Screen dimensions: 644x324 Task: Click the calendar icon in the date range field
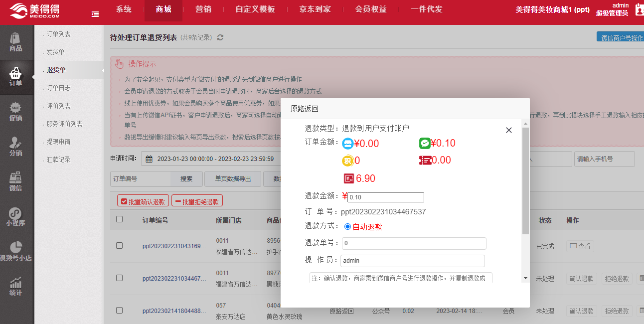[x=149, y=159]
